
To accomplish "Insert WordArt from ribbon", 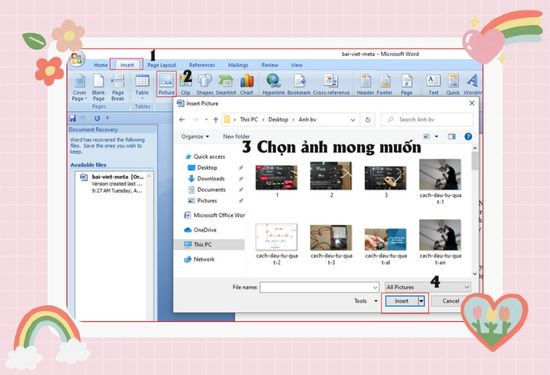I will (472, 85).
